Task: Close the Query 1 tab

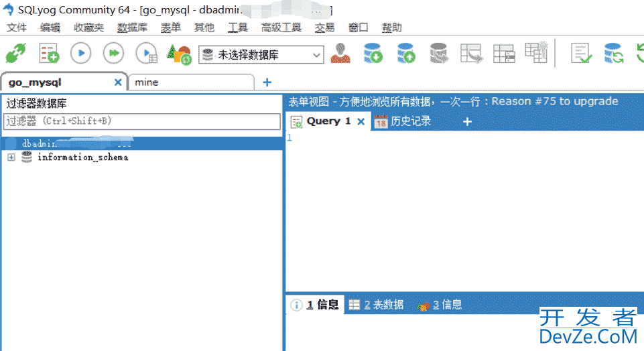Action: [361, 121]
